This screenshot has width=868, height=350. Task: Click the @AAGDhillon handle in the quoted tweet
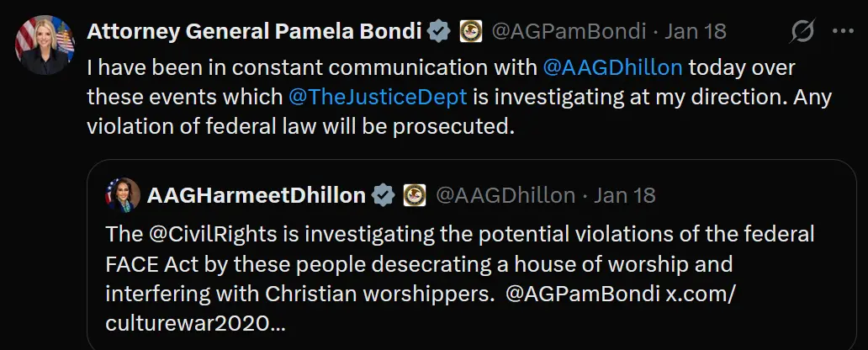click(x=505, y=195)
